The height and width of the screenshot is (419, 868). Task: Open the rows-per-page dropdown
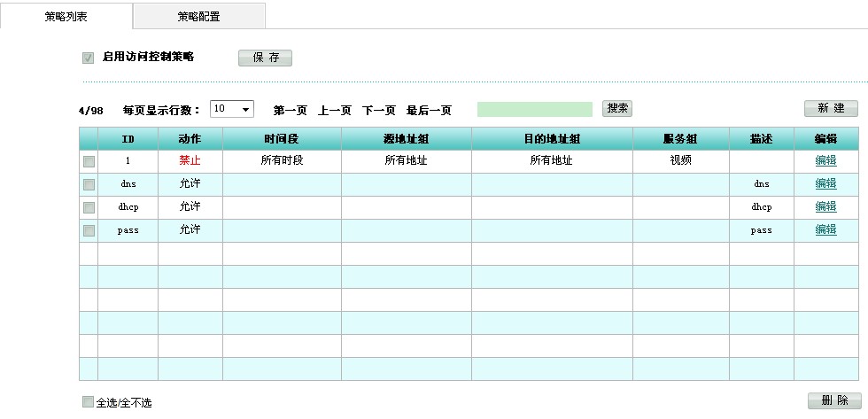pyautogui.click(x=232, y=109)
